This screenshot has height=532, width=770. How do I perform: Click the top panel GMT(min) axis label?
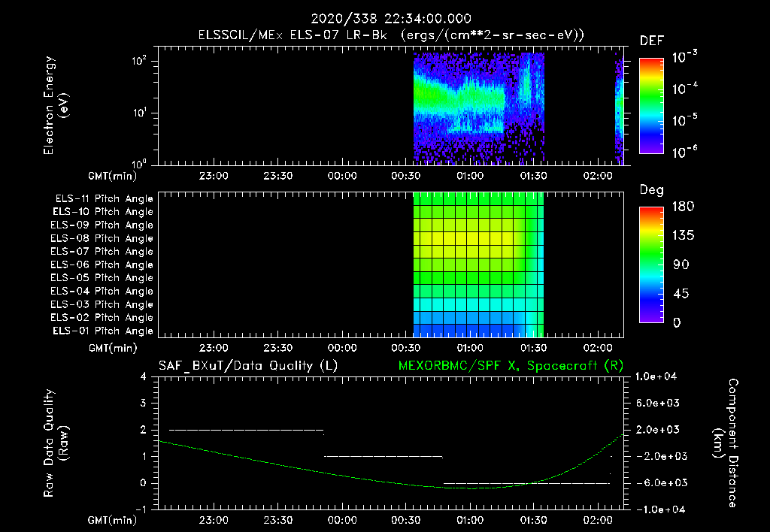113,176
